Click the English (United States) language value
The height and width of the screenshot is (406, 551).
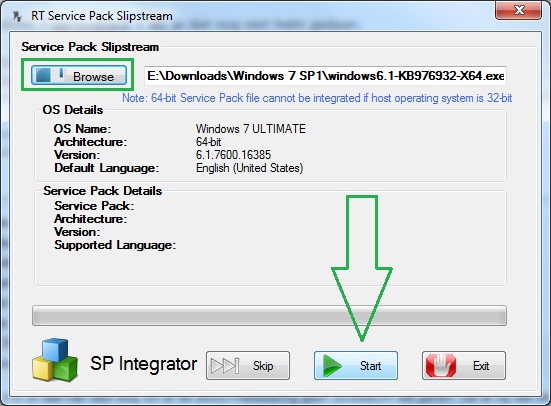249,168
